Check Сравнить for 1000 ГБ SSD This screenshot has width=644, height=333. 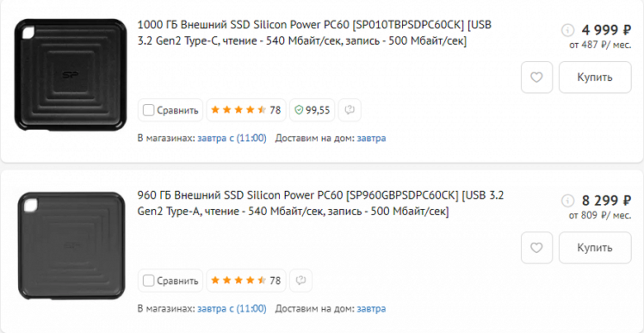pos(149,110)
